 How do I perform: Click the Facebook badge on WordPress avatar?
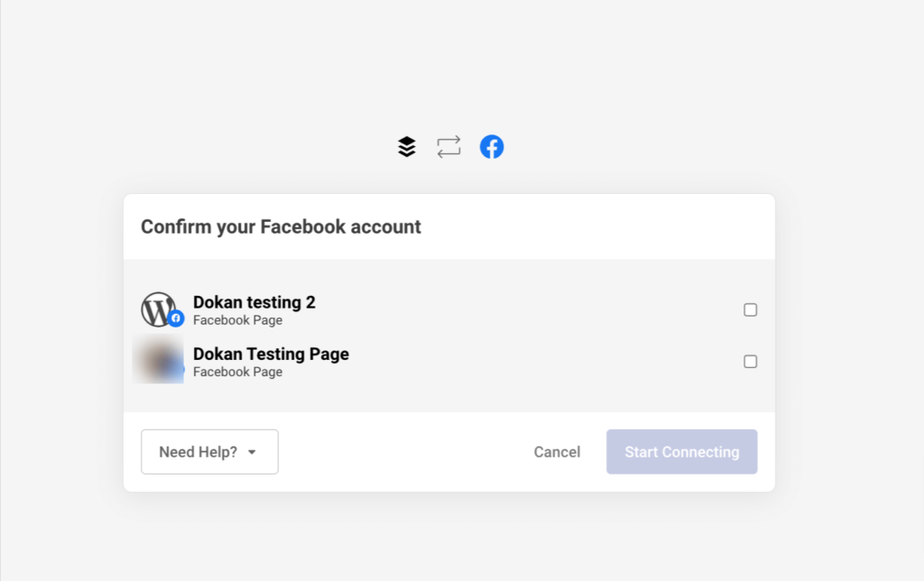pos(176,318)
